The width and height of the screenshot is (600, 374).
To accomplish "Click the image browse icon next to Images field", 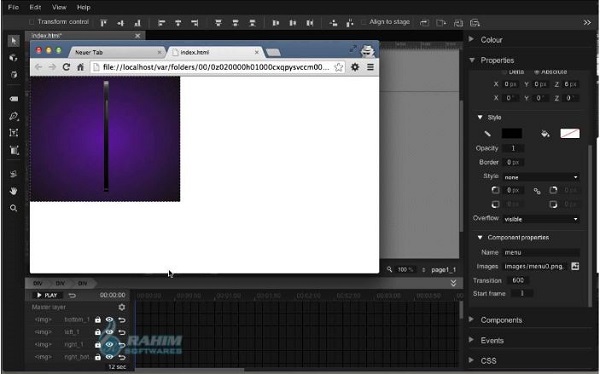I will pyautogui.click(x=575, y=266).
